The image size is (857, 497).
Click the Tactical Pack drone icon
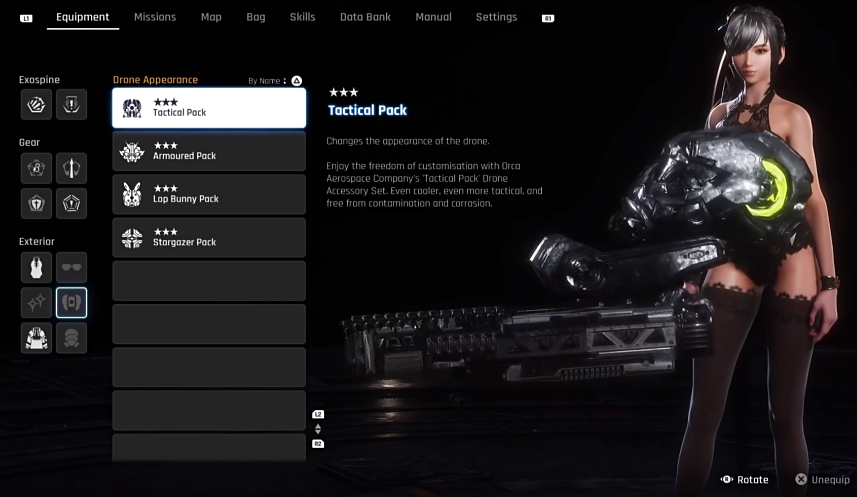point(132,108)
